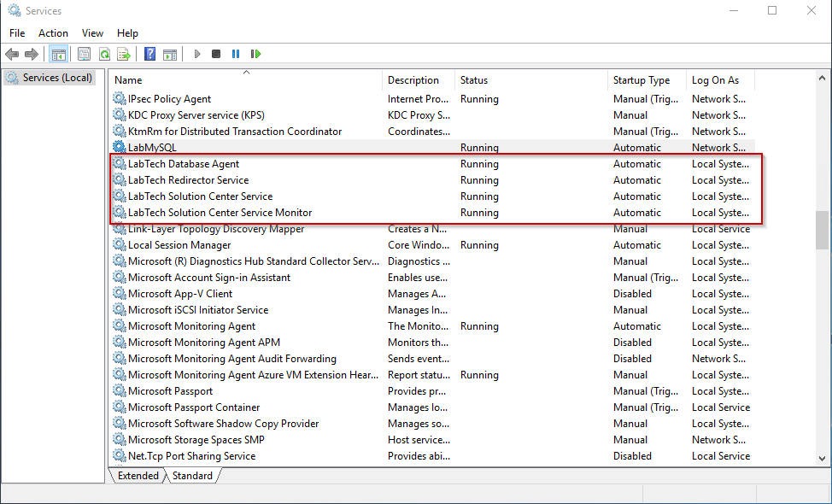Click the Restart Service toolbar icon

point(255,54)
